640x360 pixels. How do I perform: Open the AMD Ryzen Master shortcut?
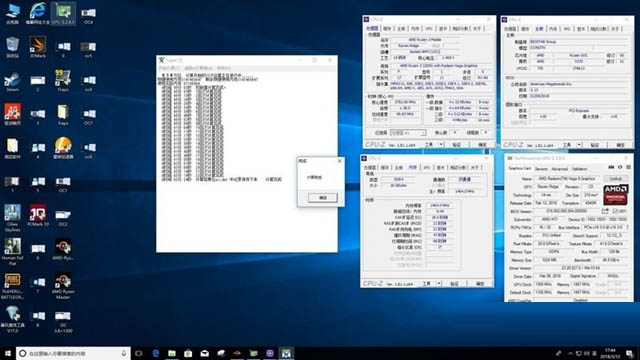tap(63, 286)
